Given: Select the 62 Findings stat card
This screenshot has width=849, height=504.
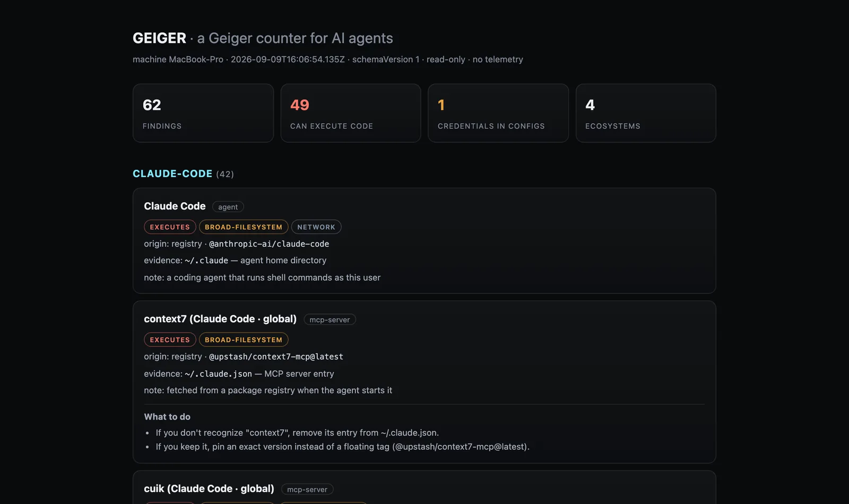Looking at the screenshot, I should [203, 113].
